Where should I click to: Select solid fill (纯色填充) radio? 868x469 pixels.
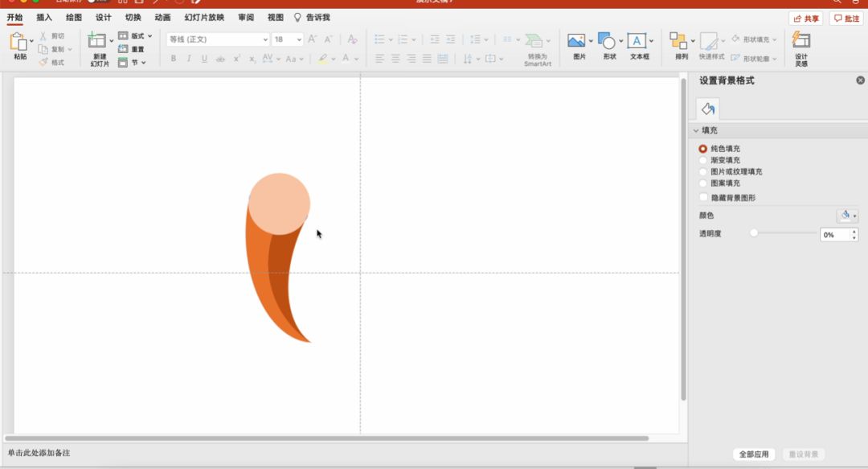703,149
